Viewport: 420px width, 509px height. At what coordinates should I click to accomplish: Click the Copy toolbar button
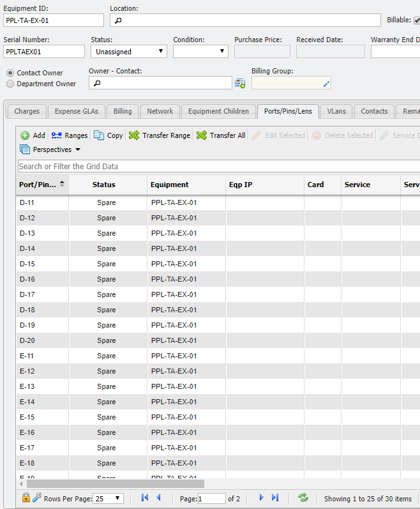pyautogui.click(x=109, y=135)
